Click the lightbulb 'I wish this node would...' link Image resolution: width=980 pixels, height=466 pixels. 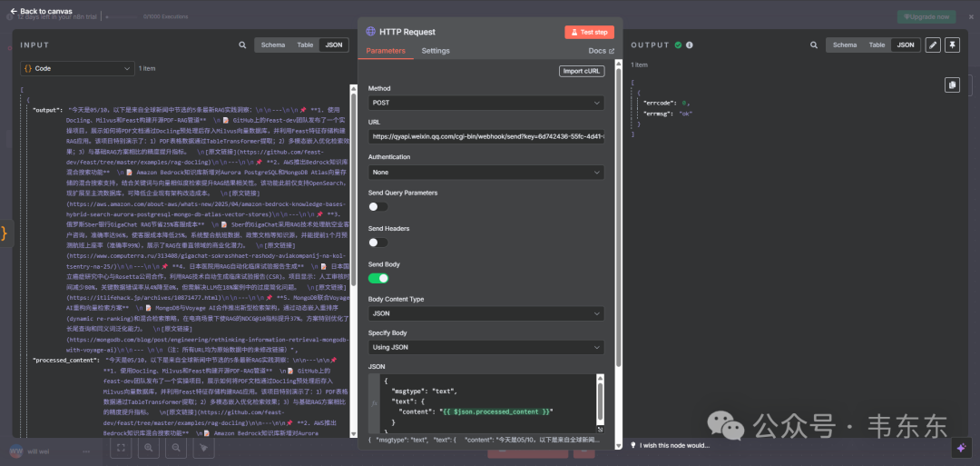click(x=670, y=445)
